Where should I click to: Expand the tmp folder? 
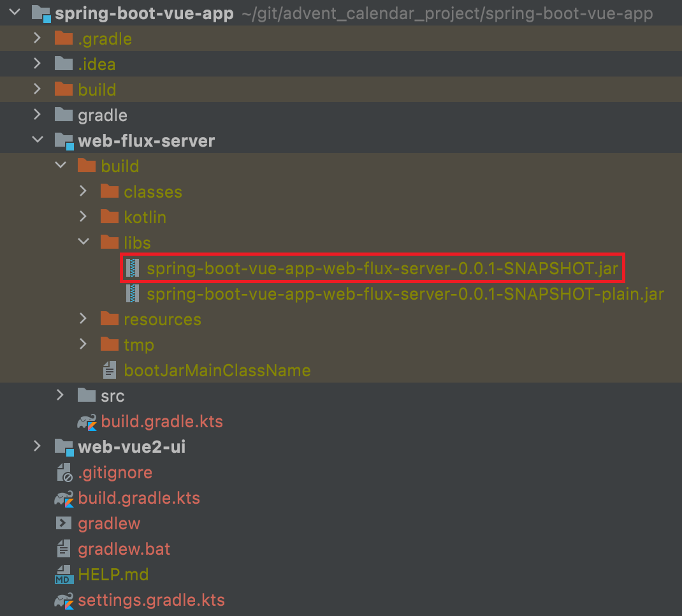tap(83, 344)
